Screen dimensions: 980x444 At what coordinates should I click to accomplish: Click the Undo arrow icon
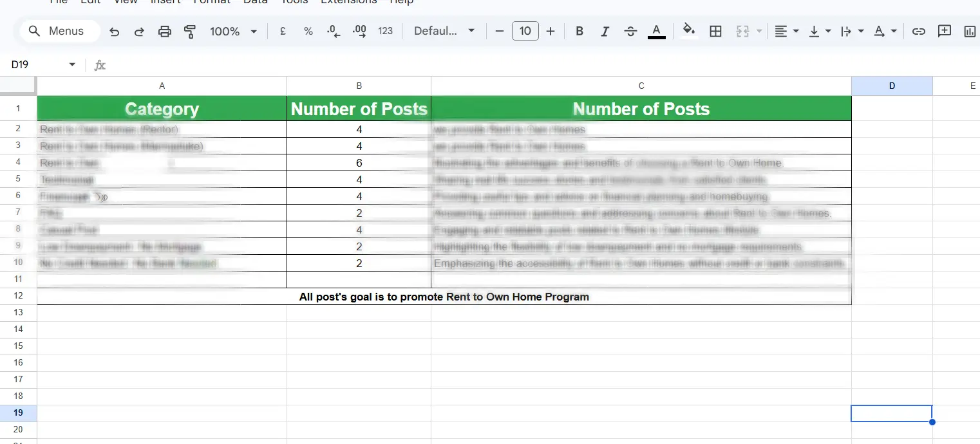(x=115, y=31)
